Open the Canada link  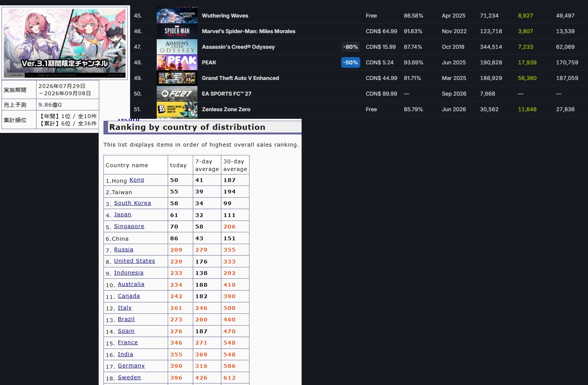(x=129, y=296)
